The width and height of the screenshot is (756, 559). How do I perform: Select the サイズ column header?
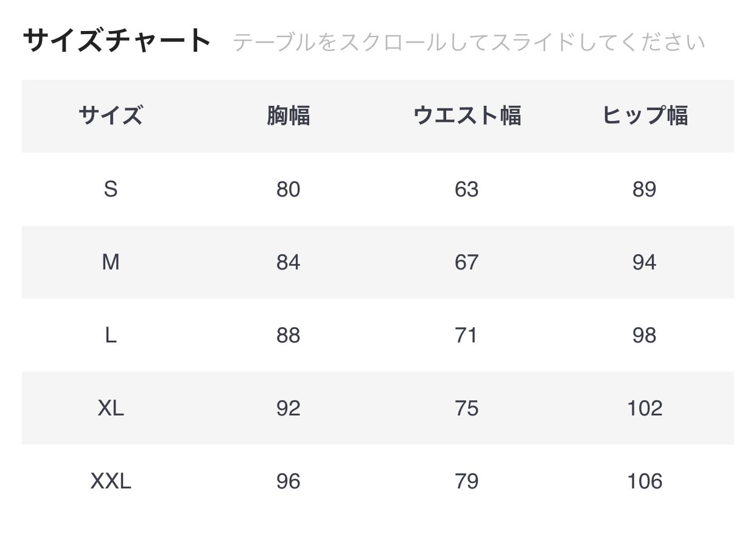[x=110, y=116]
